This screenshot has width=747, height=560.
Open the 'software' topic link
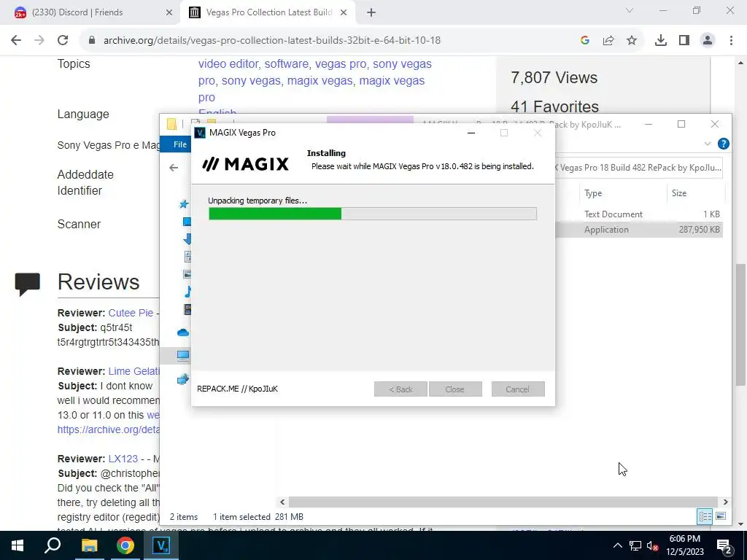(286, 64)
